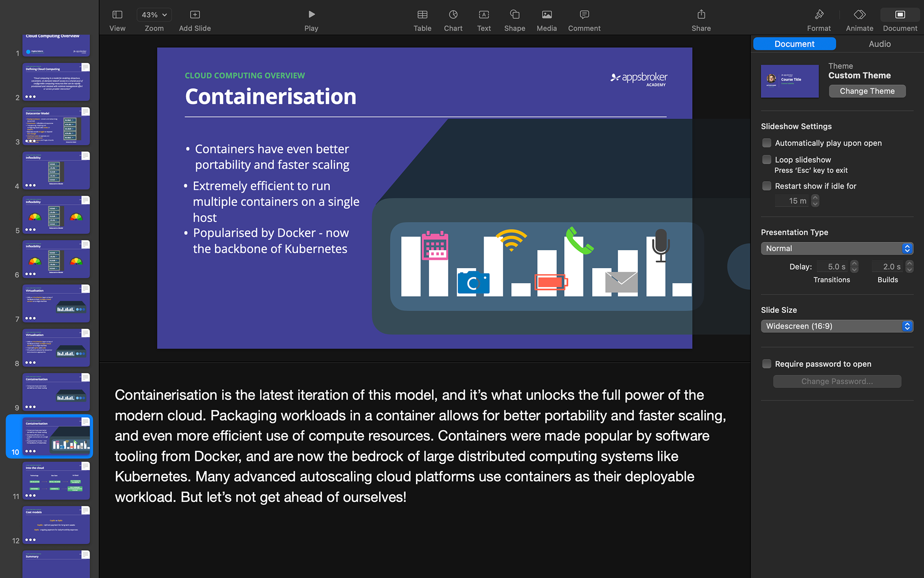The width and height of the screenshot is (924, 578).
Task: Select slide 11 Into the cloud thumbnail
Action: pos(56,480)
